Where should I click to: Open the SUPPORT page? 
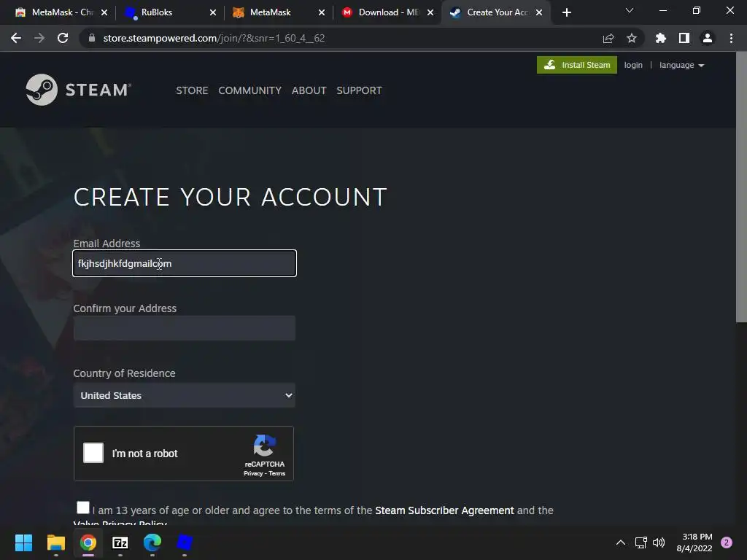coord(359,90)
